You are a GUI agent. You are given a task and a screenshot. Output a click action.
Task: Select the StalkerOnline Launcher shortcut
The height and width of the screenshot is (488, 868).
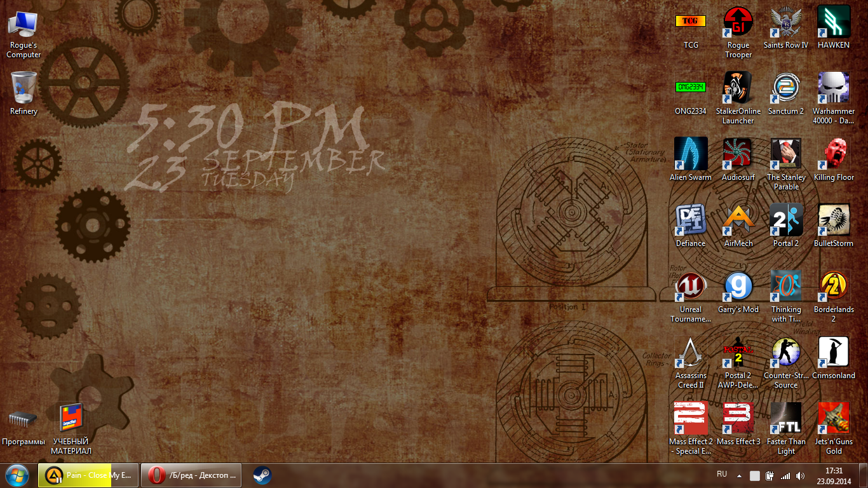pyautogui.click(x=738, y=98)
